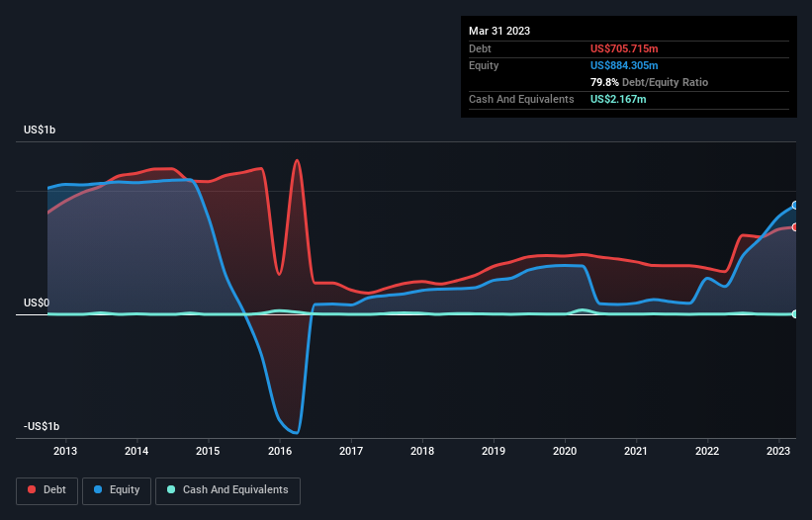Select the 2013 x-axis label
The image size is (812, 520).
coord(65,451)
